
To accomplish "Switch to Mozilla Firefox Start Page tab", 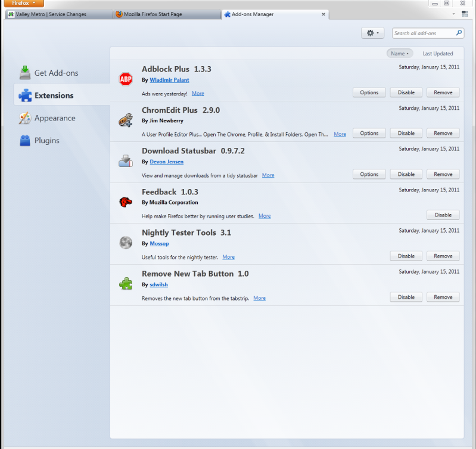I will [x=167, y=14].
